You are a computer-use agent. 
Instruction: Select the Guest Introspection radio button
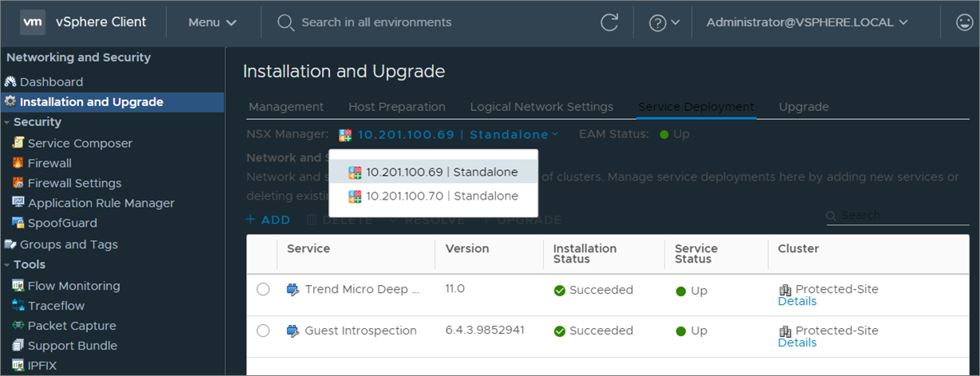pyautogui.click(x=263, y=330)
